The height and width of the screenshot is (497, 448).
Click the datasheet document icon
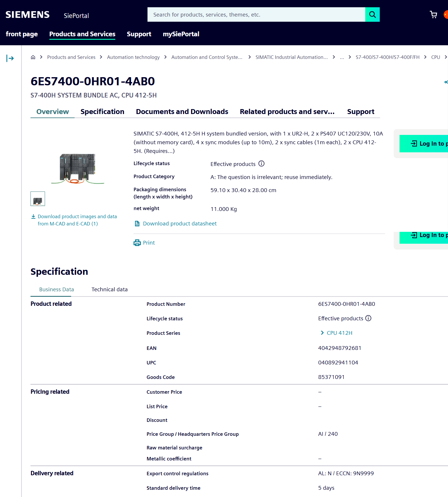pos(137,224)
